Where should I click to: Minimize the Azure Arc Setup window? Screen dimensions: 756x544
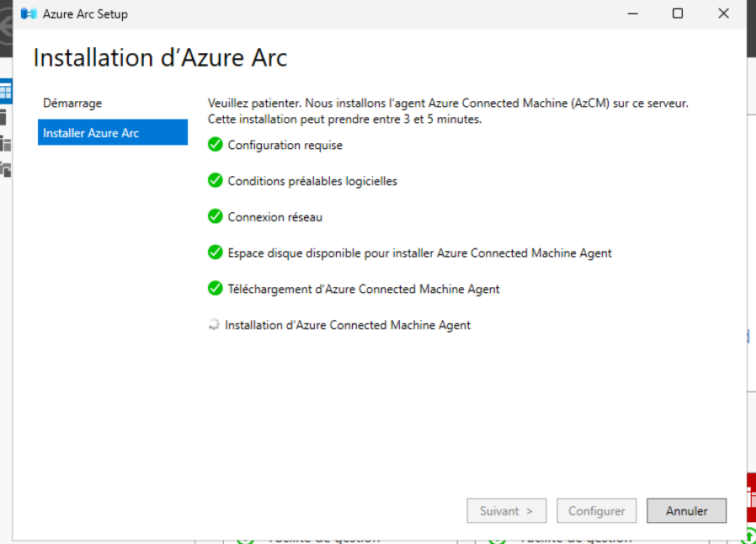coord(632,14)
